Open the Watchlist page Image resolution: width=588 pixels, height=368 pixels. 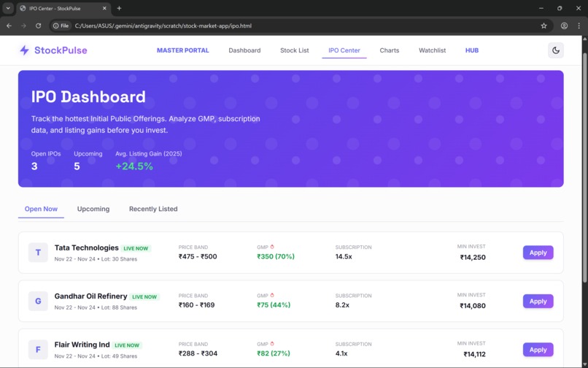tap(433, 50)
